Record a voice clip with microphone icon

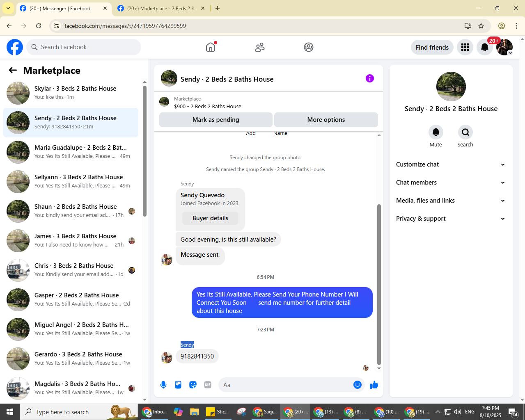(x=163, y=385)
